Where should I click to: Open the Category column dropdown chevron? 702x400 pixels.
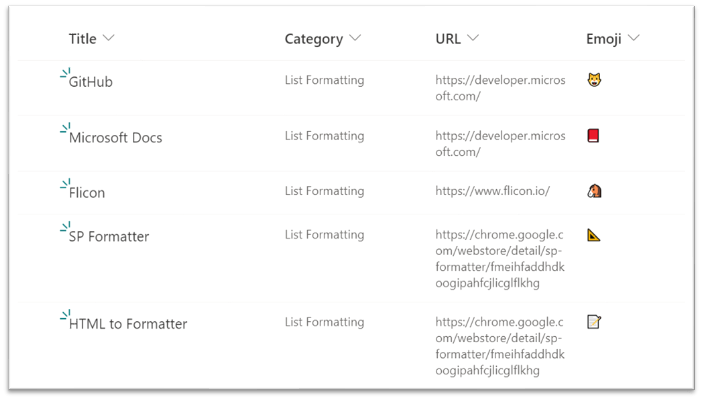[355, 38]
